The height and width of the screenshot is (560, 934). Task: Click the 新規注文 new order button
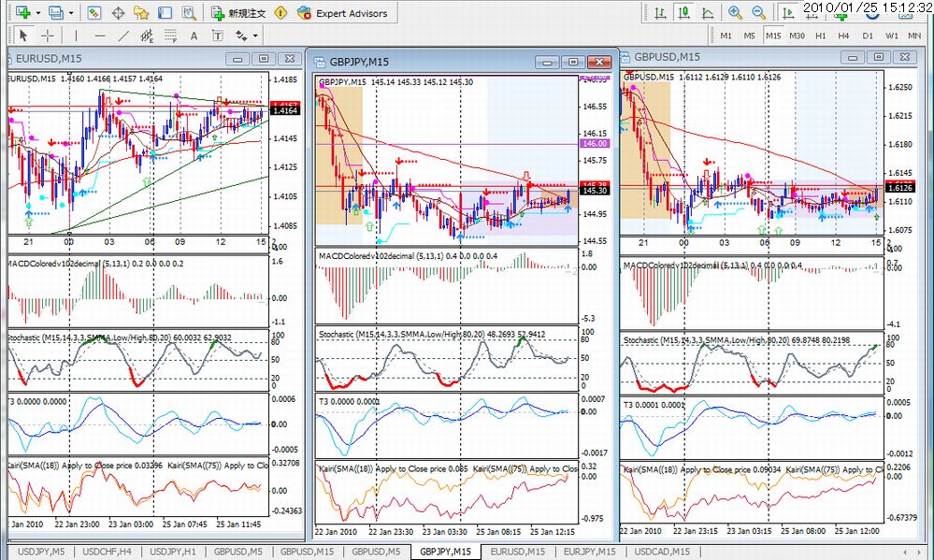tap(238, 13)
